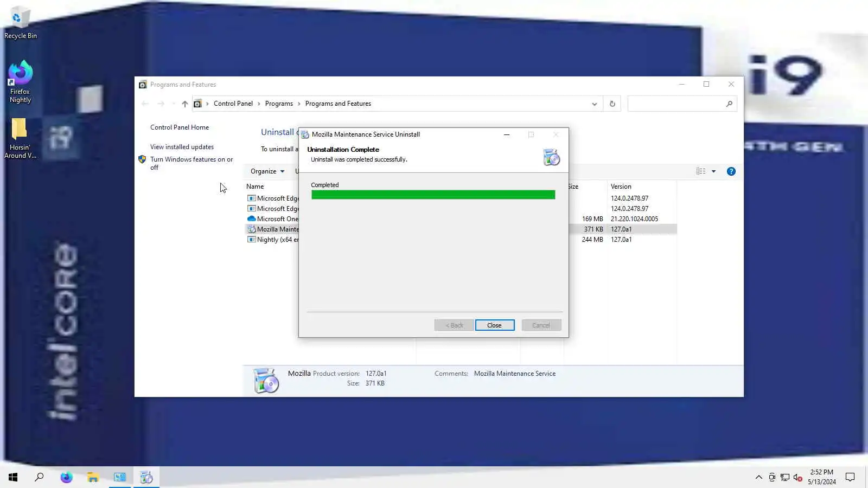Switch to Mozilla uninstaller taskbar button
The width and height of the screenshot is (868, 488).
click(146, 477)
